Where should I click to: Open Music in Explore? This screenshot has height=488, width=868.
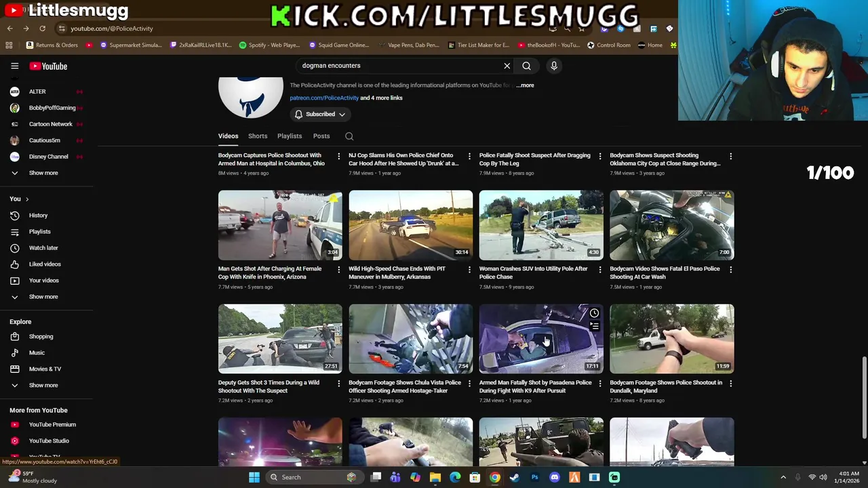[37, 352]
